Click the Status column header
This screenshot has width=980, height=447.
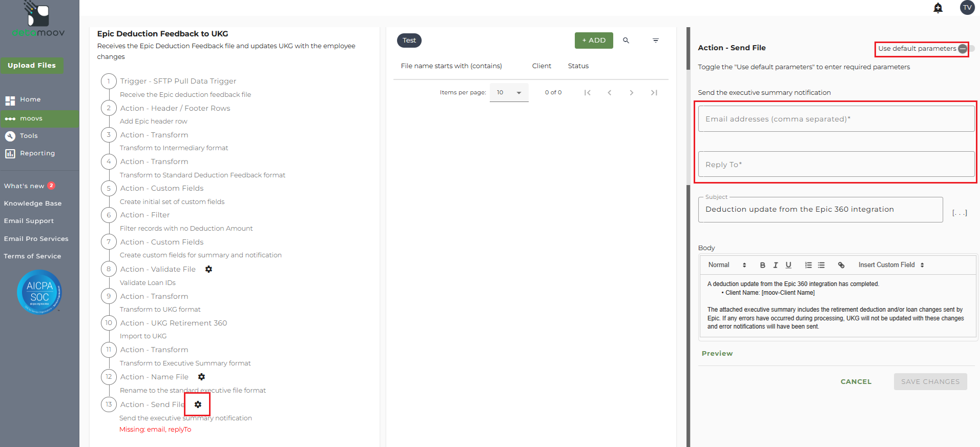[578, 66]
